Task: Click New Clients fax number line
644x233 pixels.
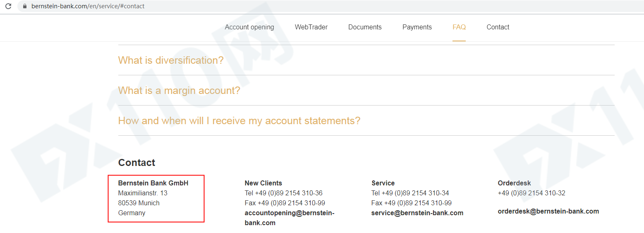Action: [x=285, y=203]
